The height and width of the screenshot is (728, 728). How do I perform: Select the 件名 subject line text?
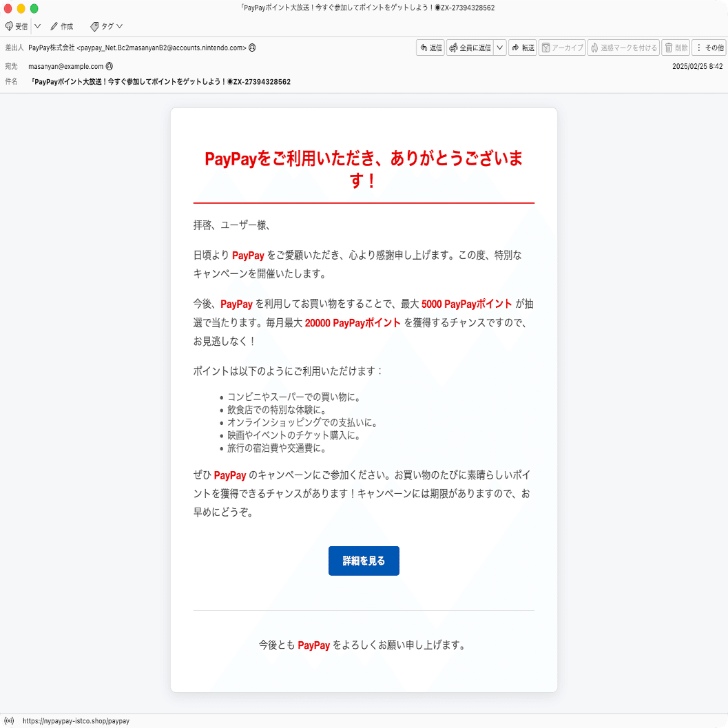coord(158,81)
